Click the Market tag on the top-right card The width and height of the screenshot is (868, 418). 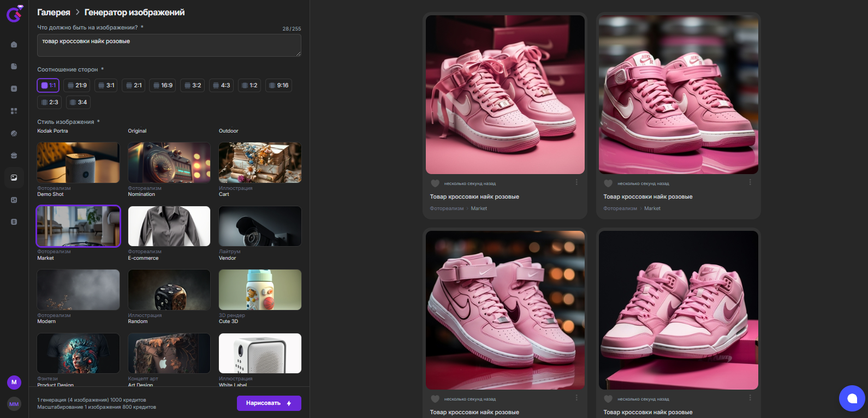click(x=652, y=208)
